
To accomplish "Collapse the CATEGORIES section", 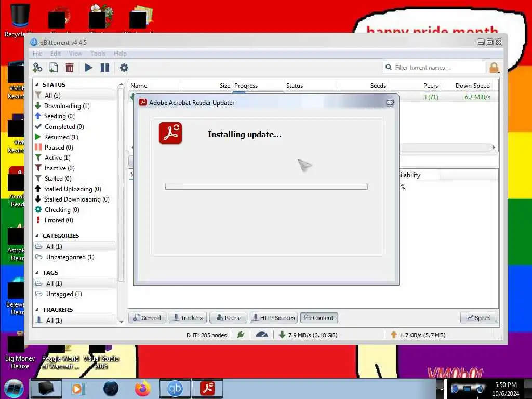I will click(x=37, y=235).
